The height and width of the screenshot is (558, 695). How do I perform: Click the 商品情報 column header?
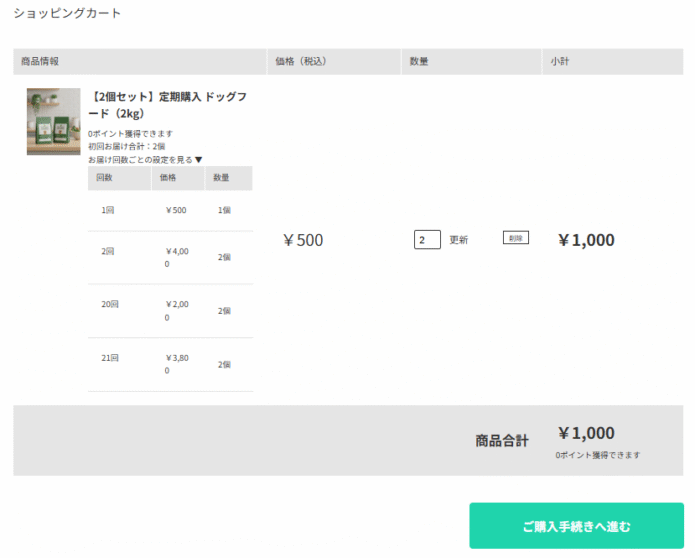(x=40, y=62)
